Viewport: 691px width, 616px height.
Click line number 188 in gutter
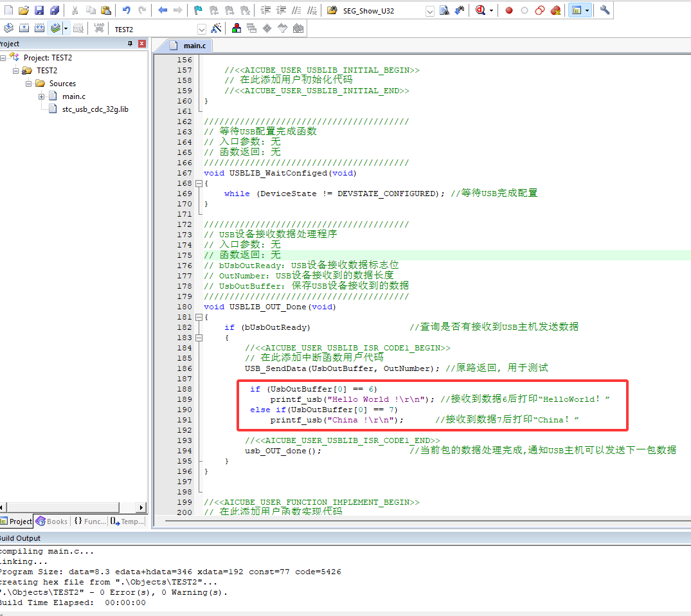(184, 389)
